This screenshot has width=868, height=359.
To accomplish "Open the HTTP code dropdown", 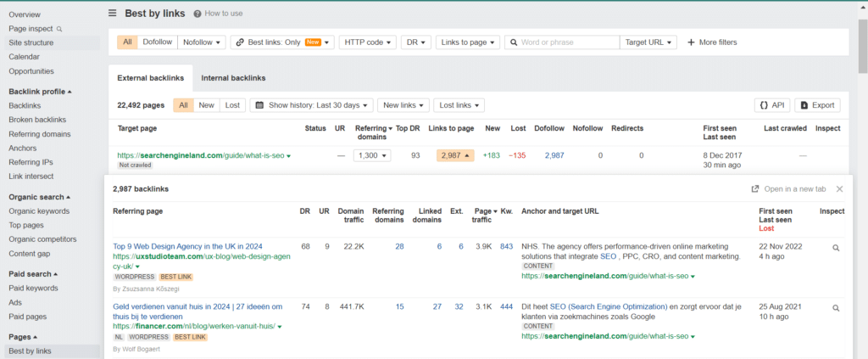I will click(368, 42).
